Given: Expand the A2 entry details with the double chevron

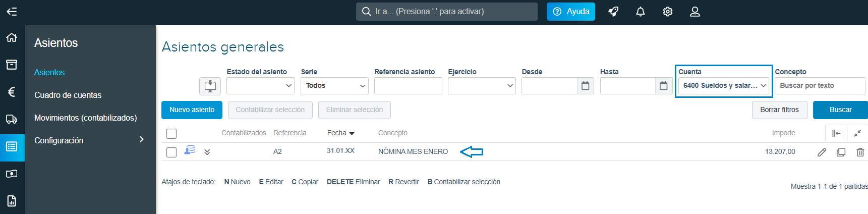Looking at the screenshot, I should (207, 152).
